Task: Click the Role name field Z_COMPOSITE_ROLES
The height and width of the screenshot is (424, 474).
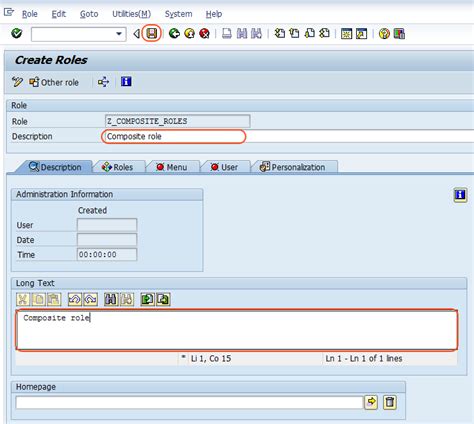Action: click(x=178, y=121)
